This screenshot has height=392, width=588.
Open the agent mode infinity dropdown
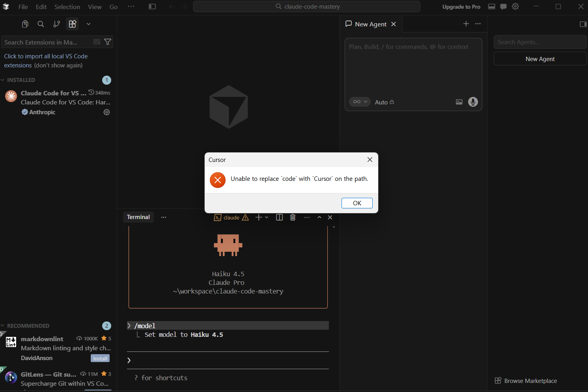tap(360, 102)
